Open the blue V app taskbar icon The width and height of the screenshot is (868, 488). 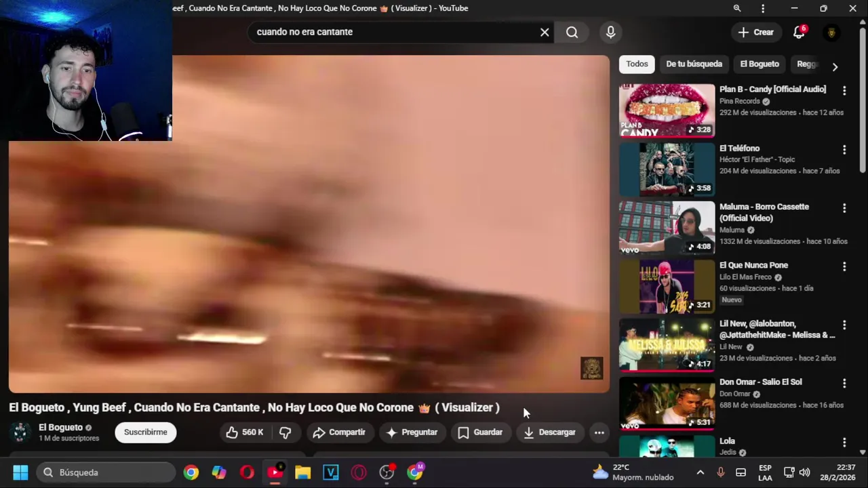330,472
